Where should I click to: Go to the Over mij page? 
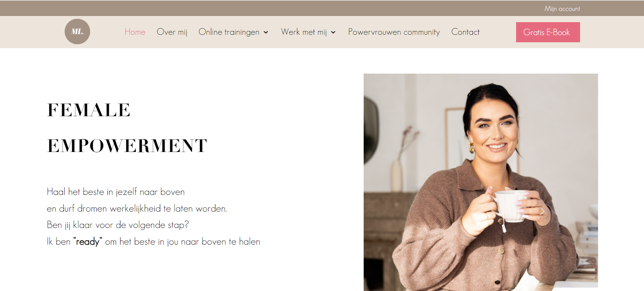pos(172,32)
